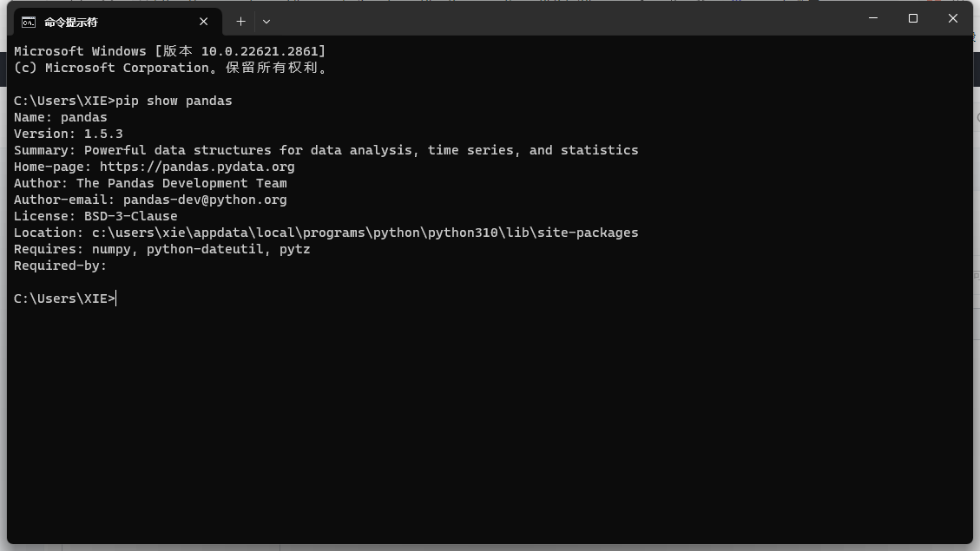Close the terminal window
This screenshot has width=980, height=551.
(952, 18)
